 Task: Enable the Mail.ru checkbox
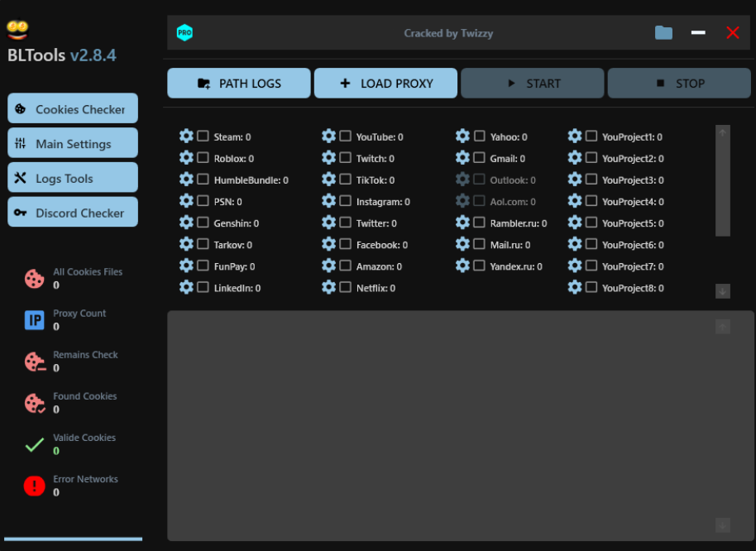[x=479, y=244]
